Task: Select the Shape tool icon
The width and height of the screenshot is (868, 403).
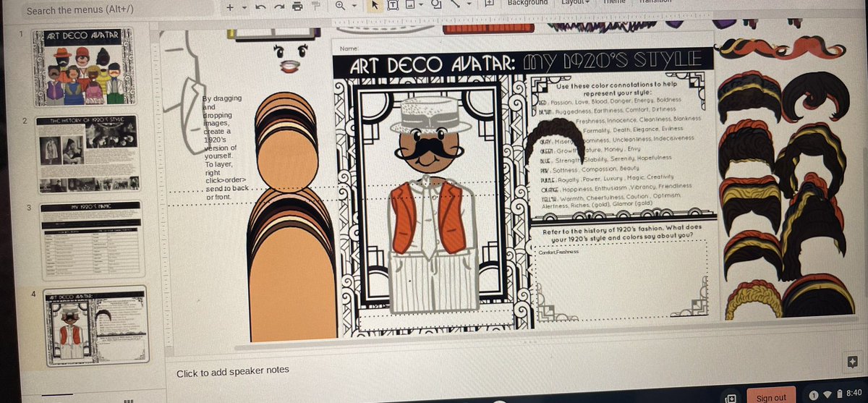Action: [x=436, y=4]
